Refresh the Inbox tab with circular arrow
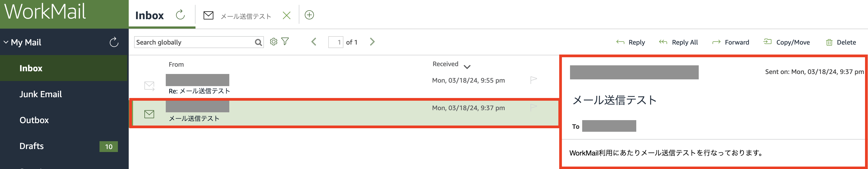The image size is (868, 169). click(180, 15)
